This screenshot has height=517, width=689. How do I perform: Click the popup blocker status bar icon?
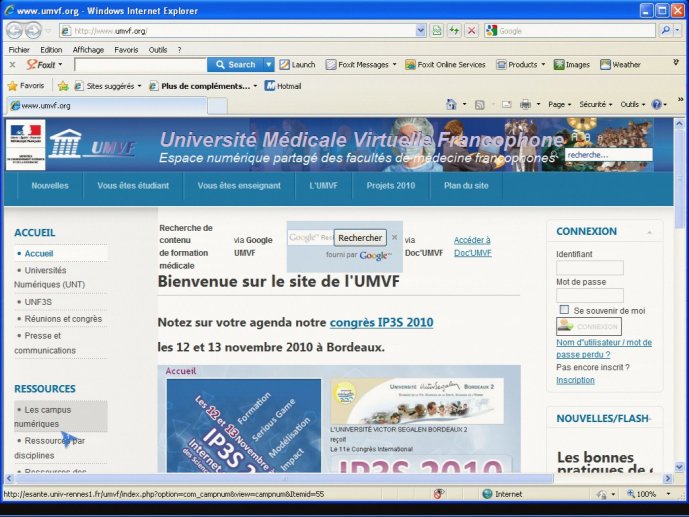click(x=438, y=494)
